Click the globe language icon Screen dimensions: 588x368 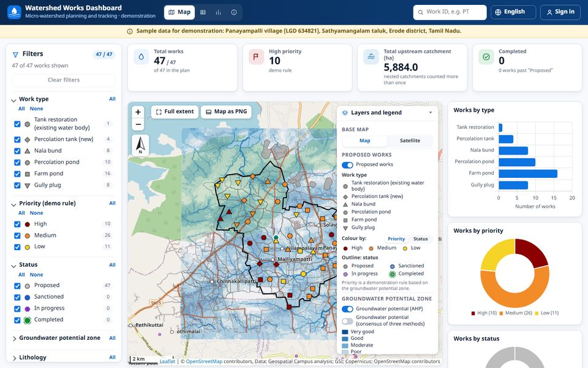(x=498, y=12)
